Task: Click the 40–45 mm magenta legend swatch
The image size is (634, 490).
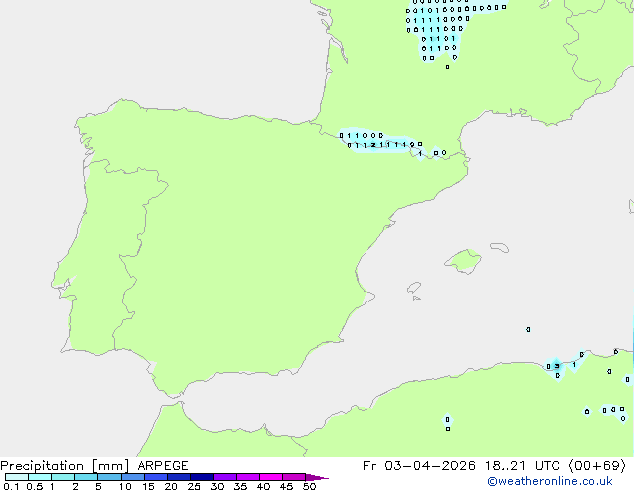Action: point(271,477)
